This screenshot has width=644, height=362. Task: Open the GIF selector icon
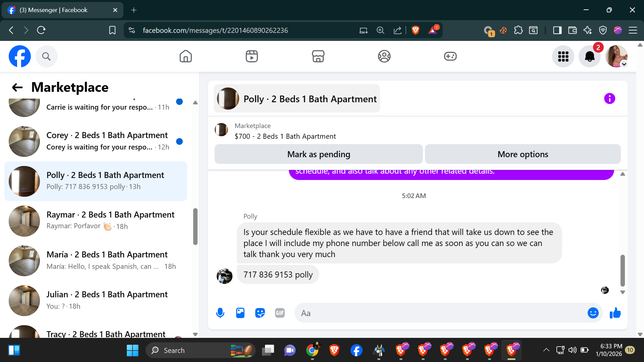[x=280, y=313]
